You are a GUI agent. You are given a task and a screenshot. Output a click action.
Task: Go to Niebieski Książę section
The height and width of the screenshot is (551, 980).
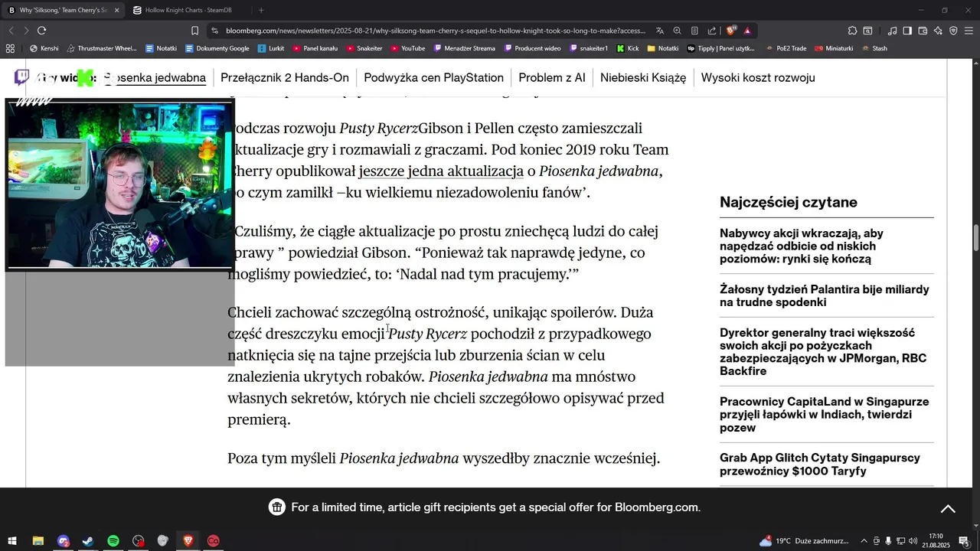pyautogui.click(x=643, y=77)
